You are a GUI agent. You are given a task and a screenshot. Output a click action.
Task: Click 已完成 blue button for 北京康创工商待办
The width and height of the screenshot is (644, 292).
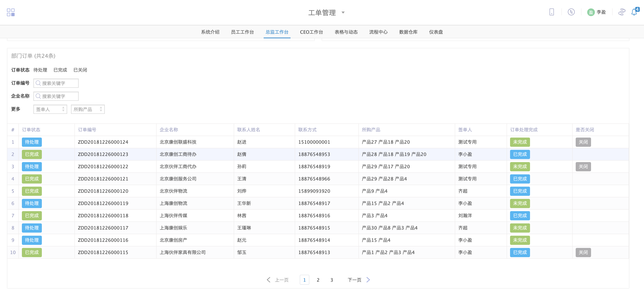pyautogui.click(x=520, y=154)
